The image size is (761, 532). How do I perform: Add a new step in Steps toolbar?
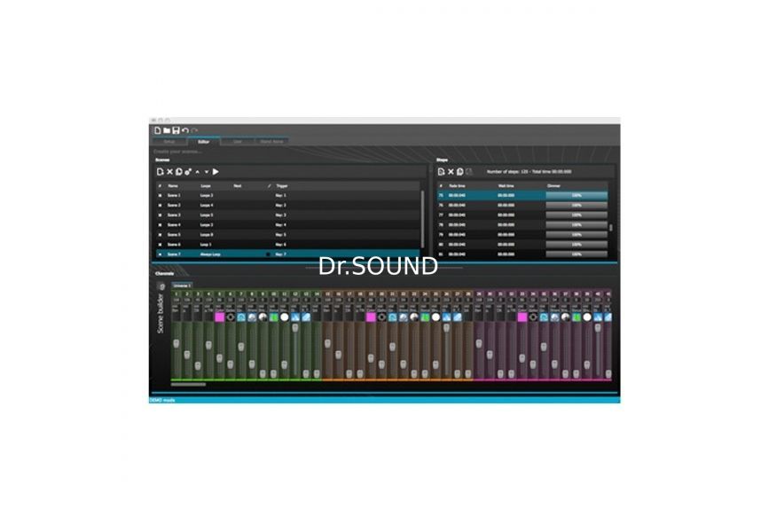click(441, 172)
